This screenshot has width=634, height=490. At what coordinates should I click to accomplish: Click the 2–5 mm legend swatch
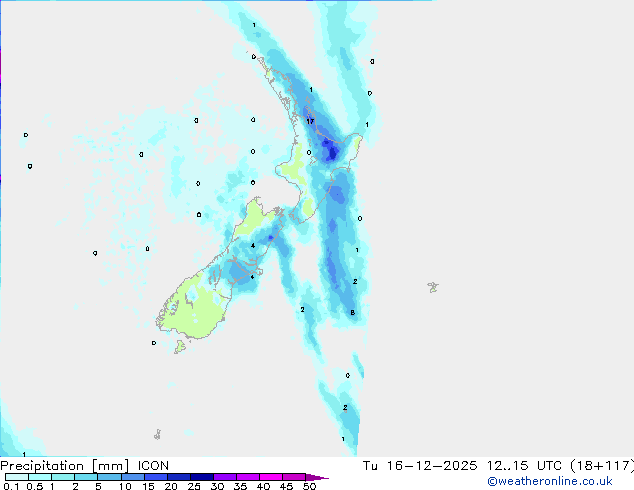click(86, 477)
